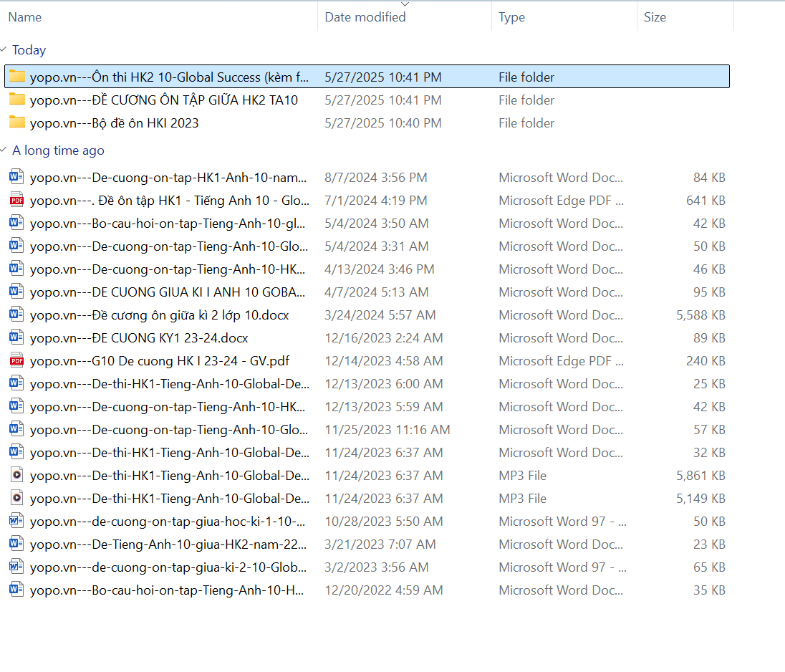Select the ĐỀ CƯƠNG ÔN TẬP GIỮA HK2 TA10 folder name
The width and height of the screenshot is (785, 672).
tap(163, 100)
